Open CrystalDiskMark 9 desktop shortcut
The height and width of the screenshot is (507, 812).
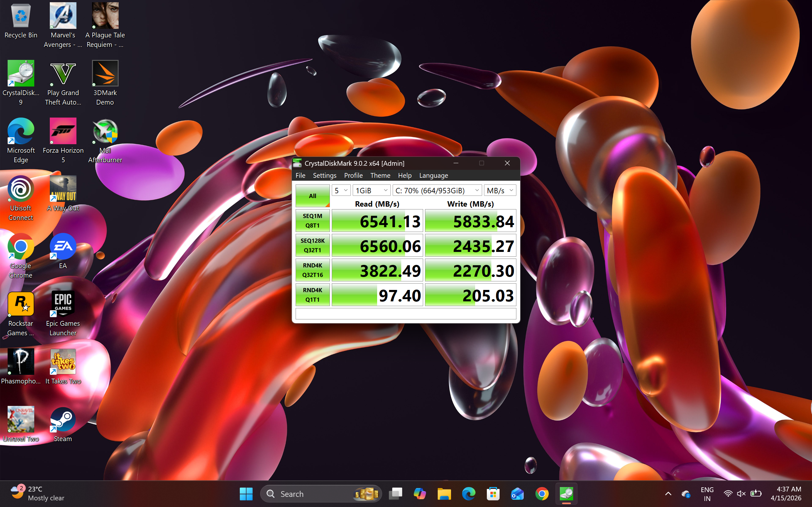coord(21,74)
